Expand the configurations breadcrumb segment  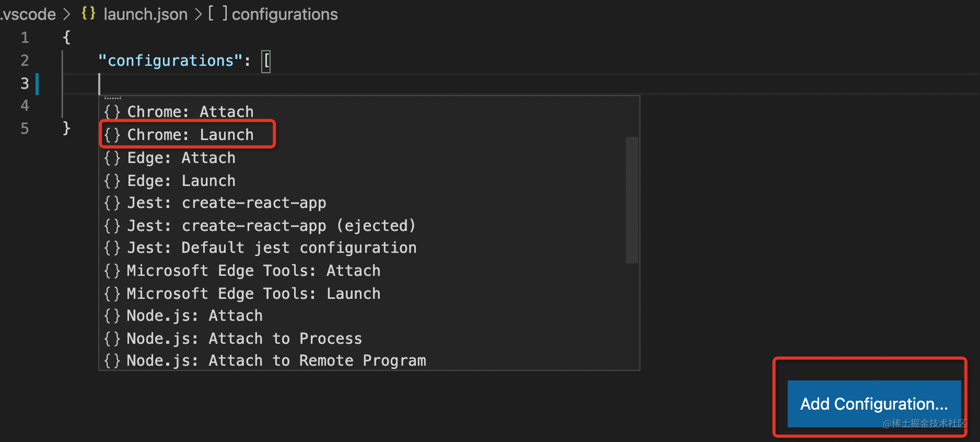tap(284, 14)
